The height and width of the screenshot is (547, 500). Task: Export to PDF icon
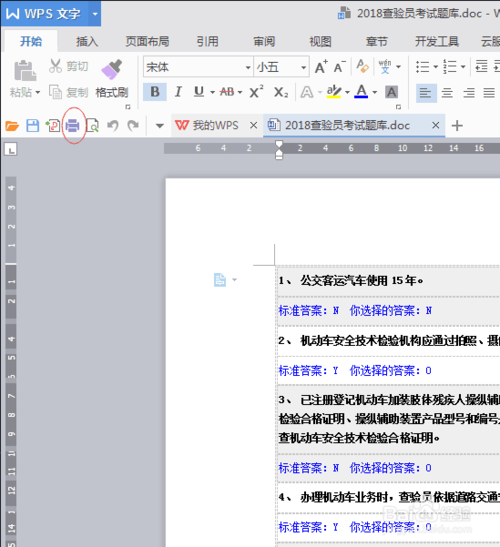(53, 126)
